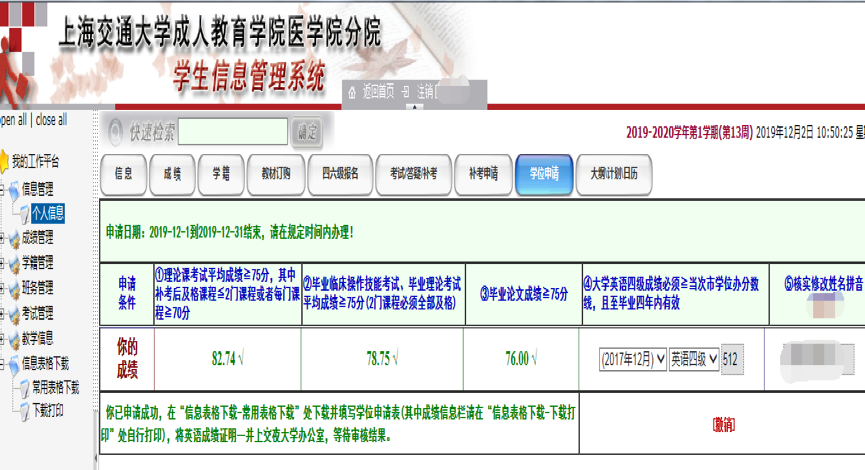Click the 考试管理 tree label
This screenshot has height=470, width=865.
[x=38, y=313]
